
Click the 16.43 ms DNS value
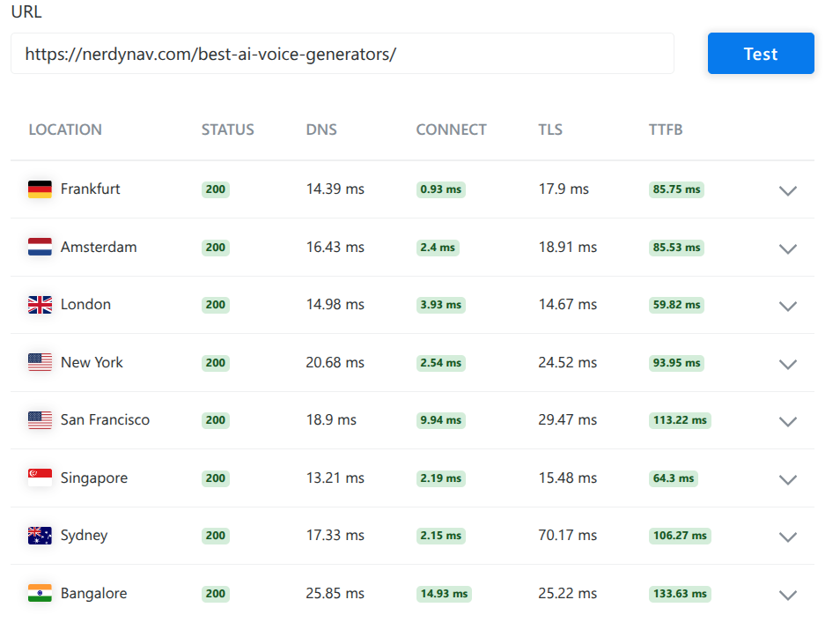pyautogui.click(x=335, y=247)
